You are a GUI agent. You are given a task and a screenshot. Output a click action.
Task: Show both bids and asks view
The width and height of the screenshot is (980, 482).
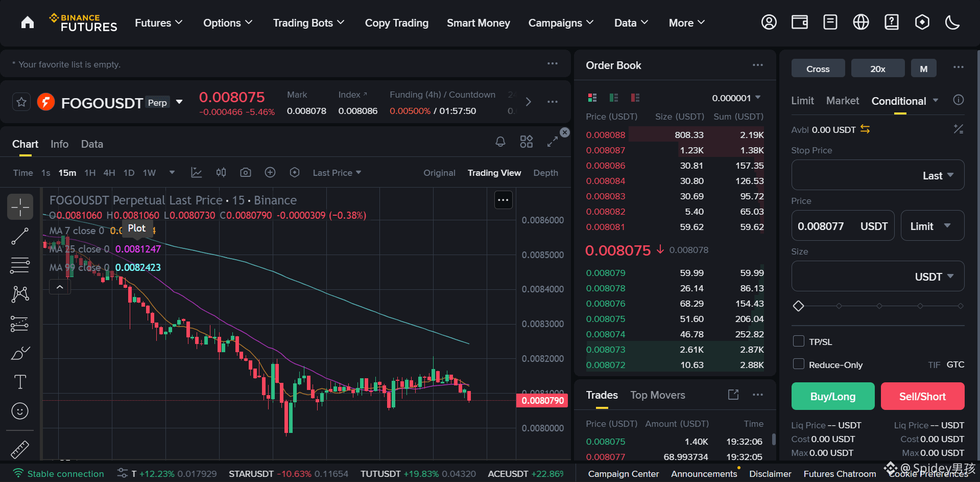[592, 98]
